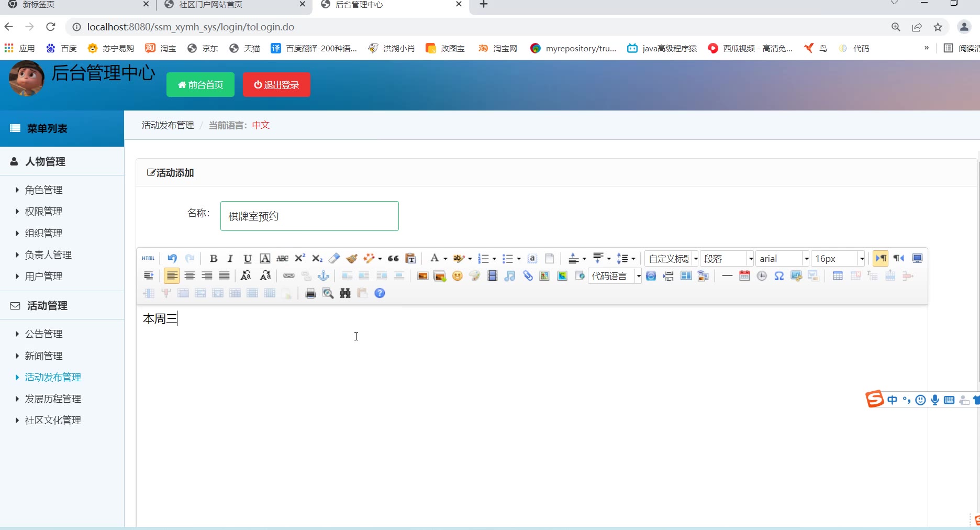Image resolution: width=980 pixels, height=530 pixels.
Task: Open 发展历程管理 in the sidebar
Action: click(x=53, y=399)
